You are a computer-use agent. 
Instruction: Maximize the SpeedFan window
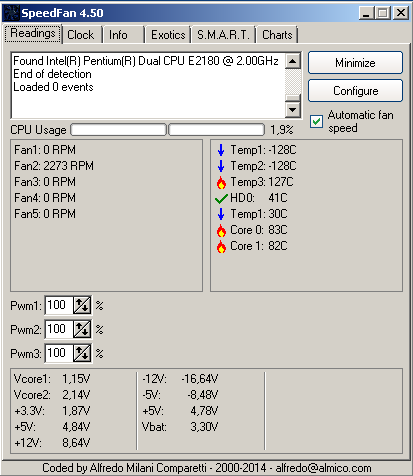(383, 13)
